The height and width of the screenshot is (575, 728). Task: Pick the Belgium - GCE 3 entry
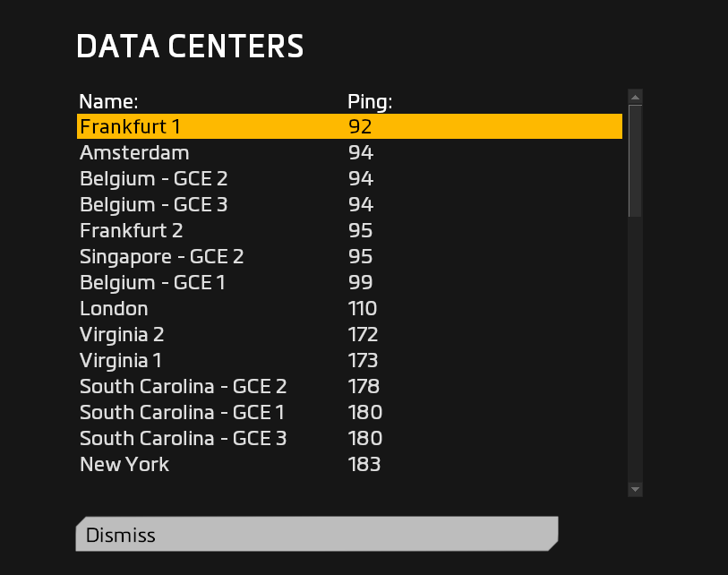(153, 205)
